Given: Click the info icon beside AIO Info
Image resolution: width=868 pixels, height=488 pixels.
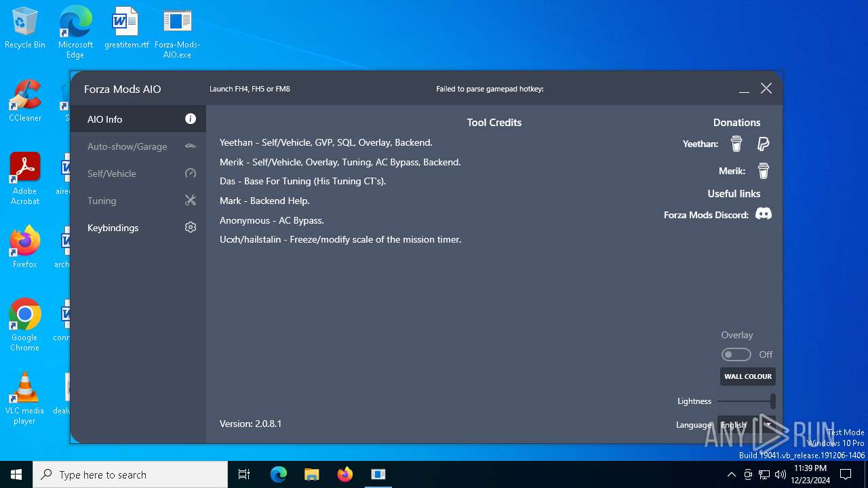Looking at the screenshot, I should (191, 119).
